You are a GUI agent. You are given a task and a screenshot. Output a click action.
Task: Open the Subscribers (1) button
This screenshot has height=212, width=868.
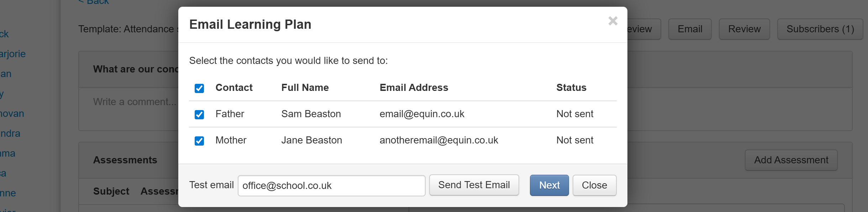[820, 29]
